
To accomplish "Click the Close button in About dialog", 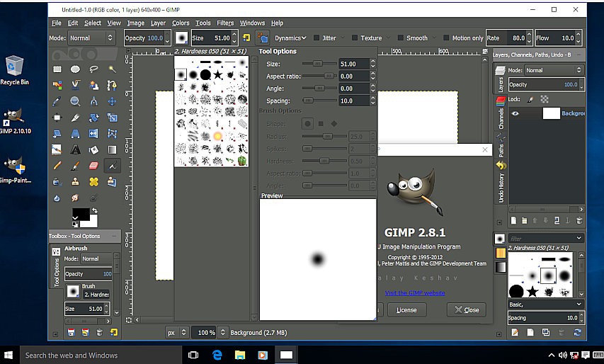I will [466, 309].
